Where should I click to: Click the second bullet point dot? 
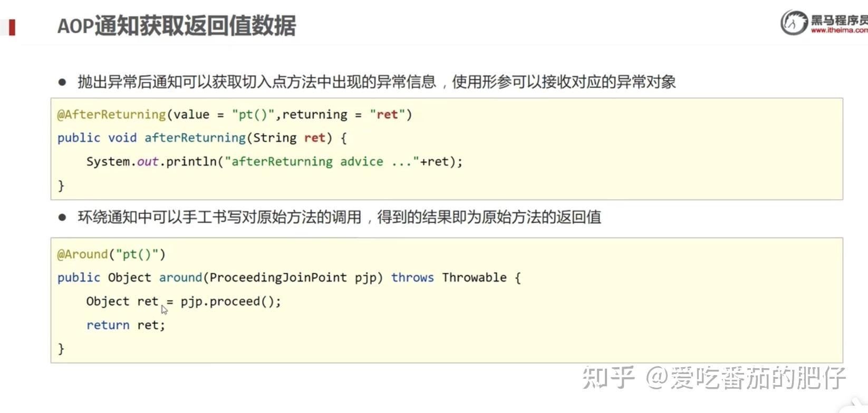pos(62,217)
